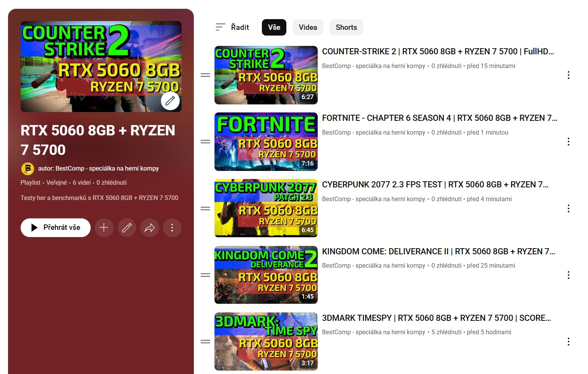The width and height of the screenshot is (588, 374).
Task: Grab the reorder handle for 3DMark TimeSpy video
Action: (x=205, y=341)
